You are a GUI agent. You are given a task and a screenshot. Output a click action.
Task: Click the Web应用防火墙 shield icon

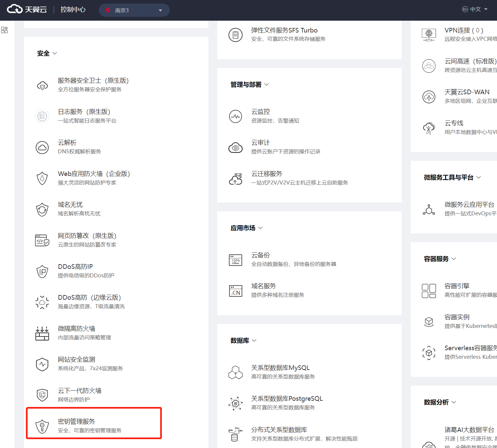tap(42, 179)
